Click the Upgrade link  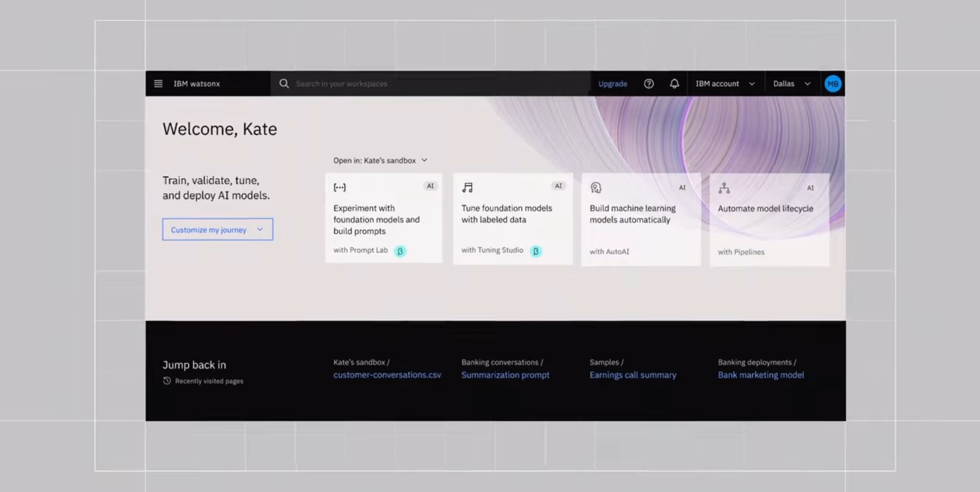(x=613, y=84)
